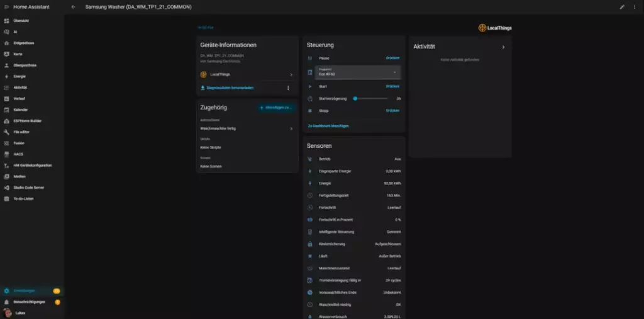The height and width of the screenshot is (319, 644).
Task: Go back with the arrow beside the device title
Action: [73, 7]
